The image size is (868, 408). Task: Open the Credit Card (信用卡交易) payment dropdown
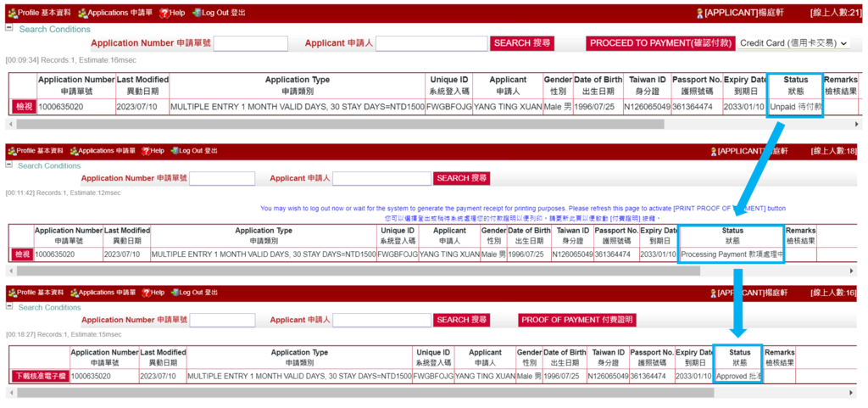pos(793,43)
